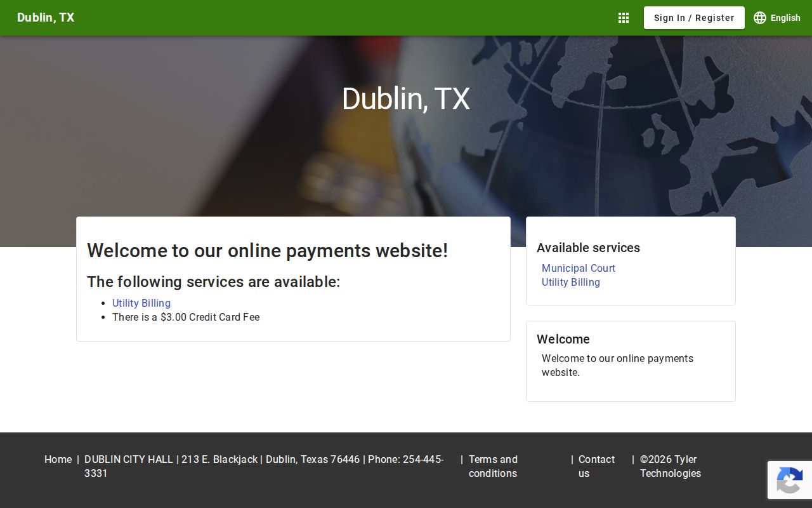
Task: Go to Home in the footer
Action: [58, 460]
